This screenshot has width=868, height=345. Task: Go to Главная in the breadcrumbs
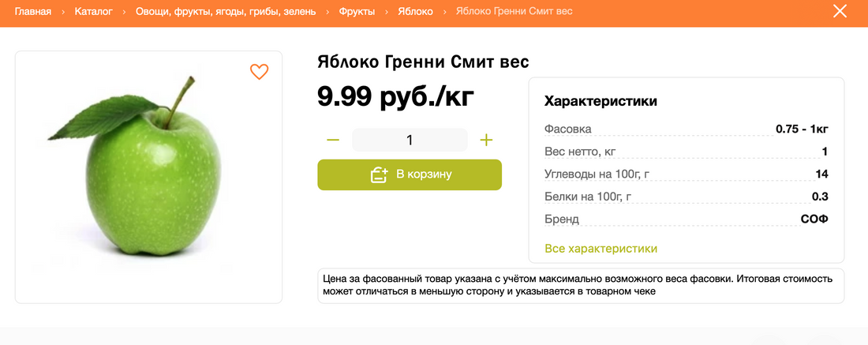pyautogui.click(x=33, y=12)
